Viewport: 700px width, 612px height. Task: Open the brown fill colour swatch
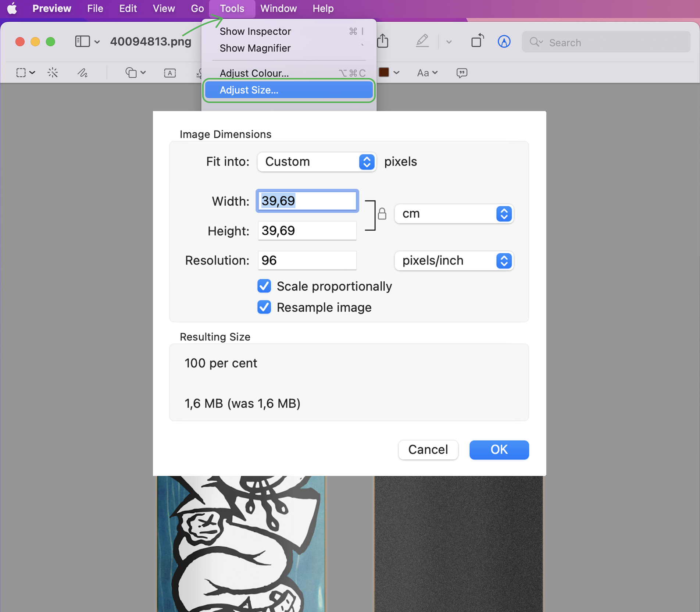[x=384, y=72]
